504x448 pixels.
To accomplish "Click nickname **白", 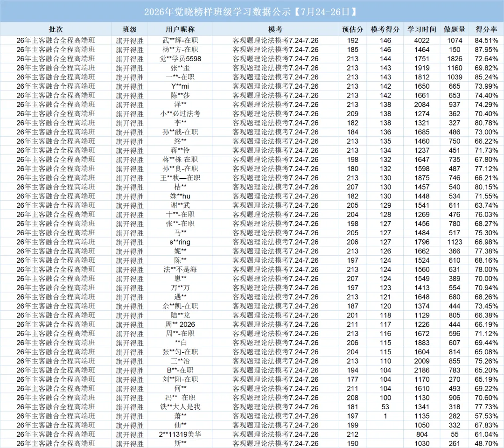I will pyautogui.click(x=180, y=343).
